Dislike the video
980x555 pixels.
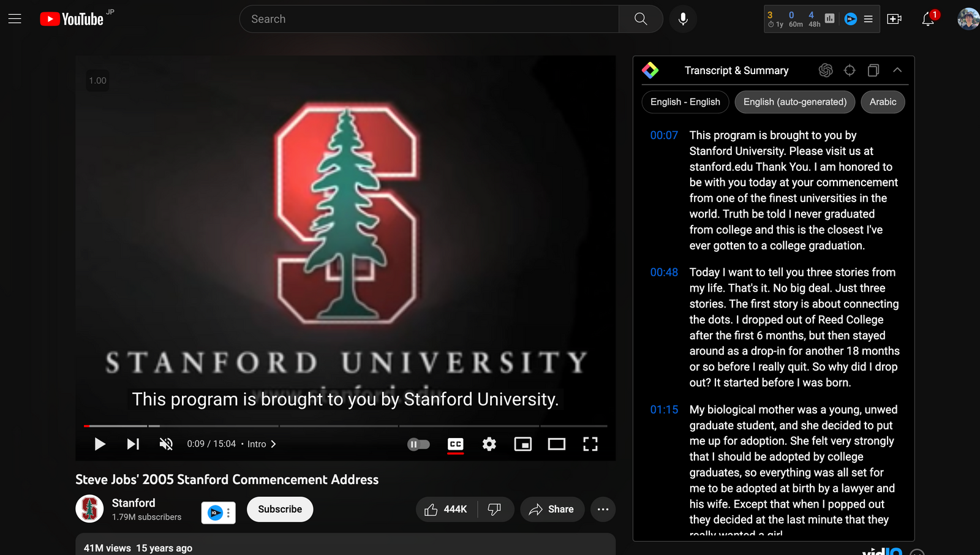[494, 509]
